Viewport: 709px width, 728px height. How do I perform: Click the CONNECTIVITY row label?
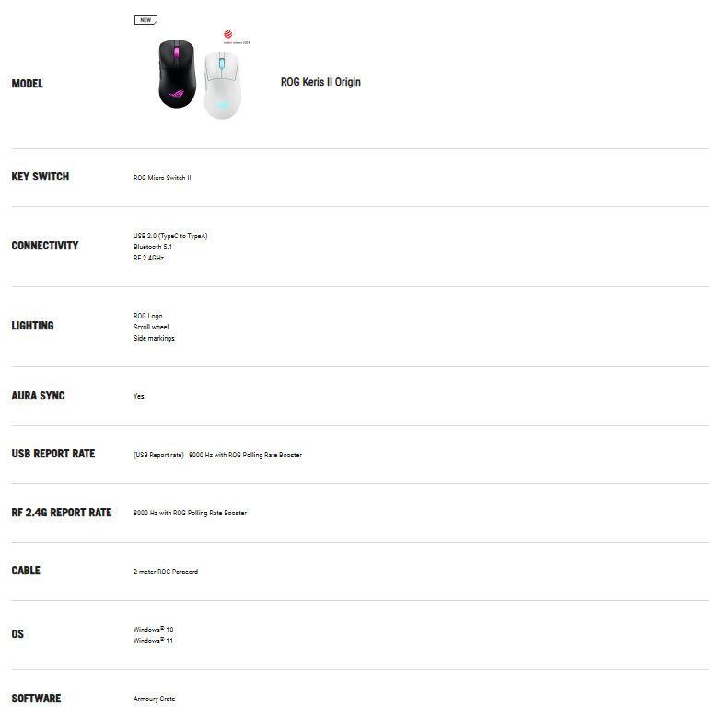tap(45, 246)
